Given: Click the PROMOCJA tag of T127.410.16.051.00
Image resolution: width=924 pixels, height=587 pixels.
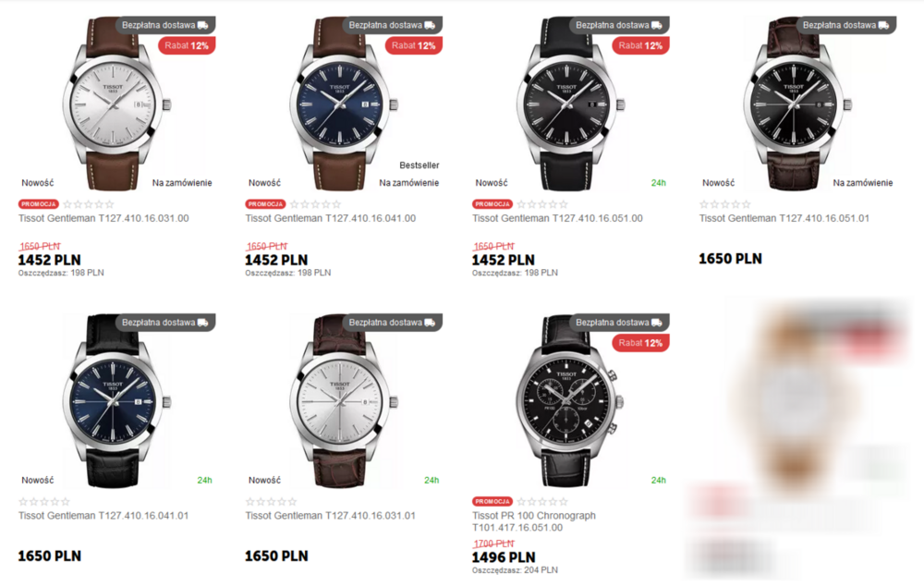Looking at the screenshot, I should (492, 204).
